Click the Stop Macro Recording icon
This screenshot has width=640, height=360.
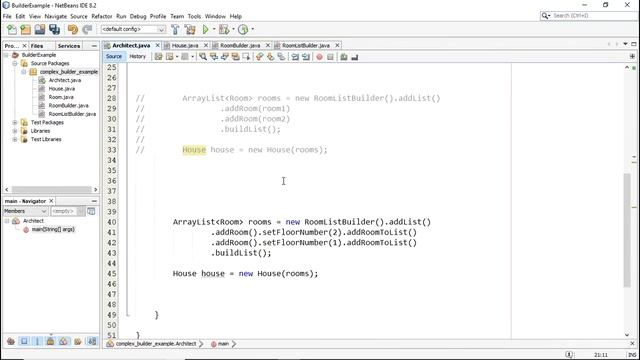tap(330, 57)
